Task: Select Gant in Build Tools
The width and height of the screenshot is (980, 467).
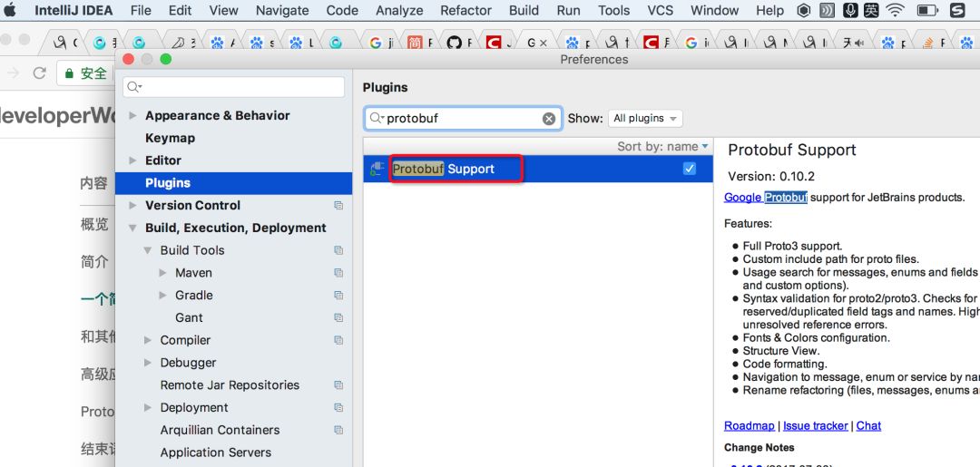Action: (189, 317)
